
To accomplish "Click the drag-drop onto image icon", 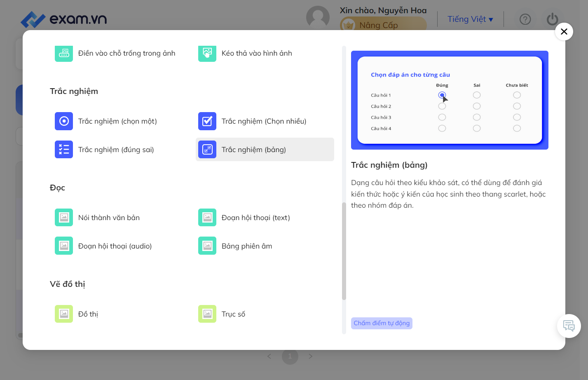I will (207, 53).
